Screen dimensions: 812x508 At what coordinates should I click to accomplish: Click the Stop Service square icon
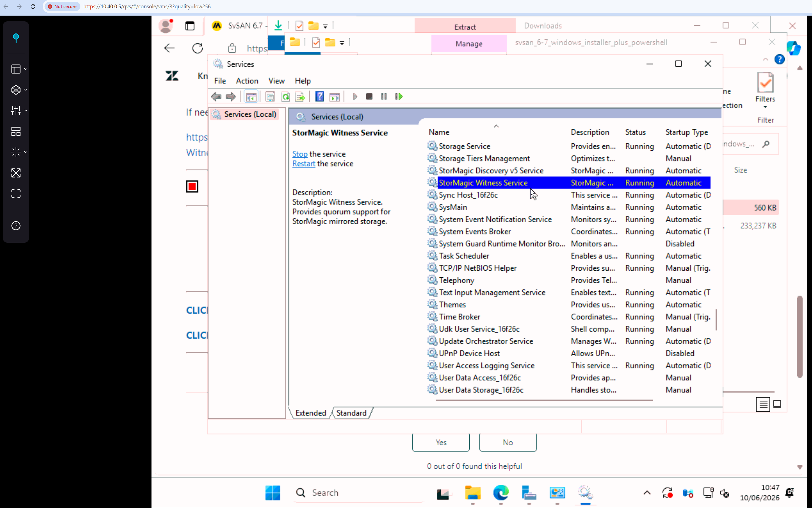[369, 97]
